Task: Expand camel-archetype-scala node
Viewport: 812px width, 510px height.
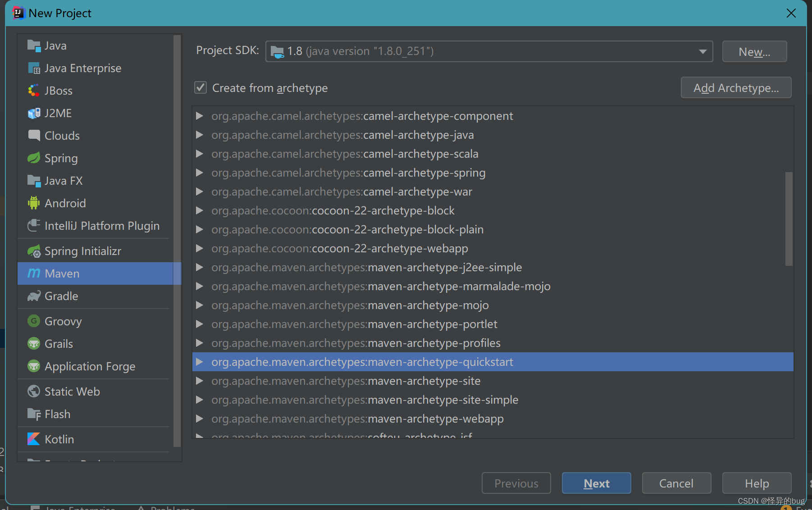Action: pyautogui.click(x=199, y=154)
